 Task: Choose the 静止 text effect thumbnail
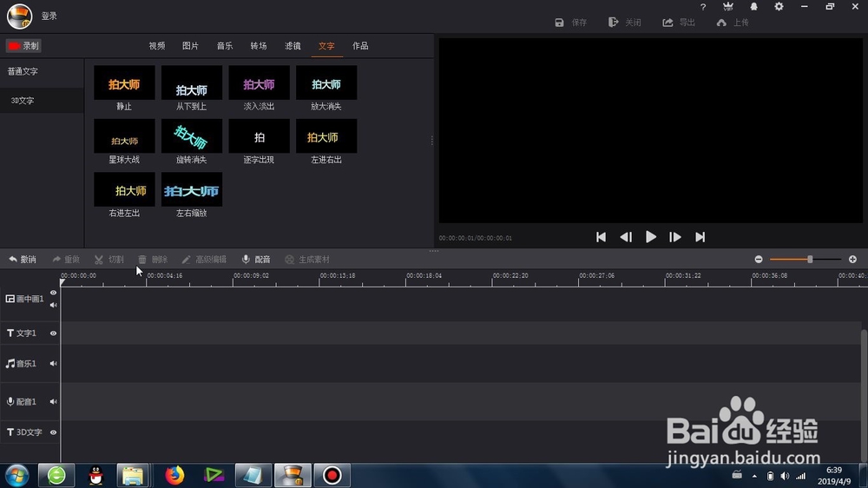[124, 82]
